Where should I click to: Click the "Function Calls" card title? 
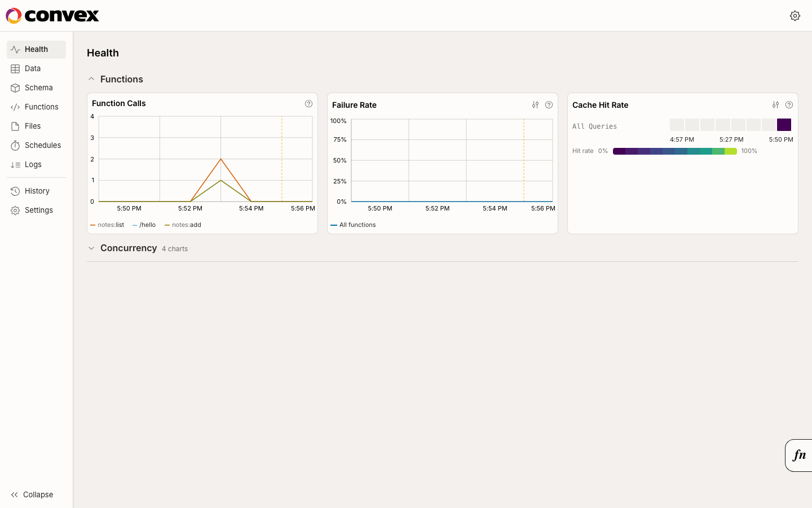pos(119,103)
